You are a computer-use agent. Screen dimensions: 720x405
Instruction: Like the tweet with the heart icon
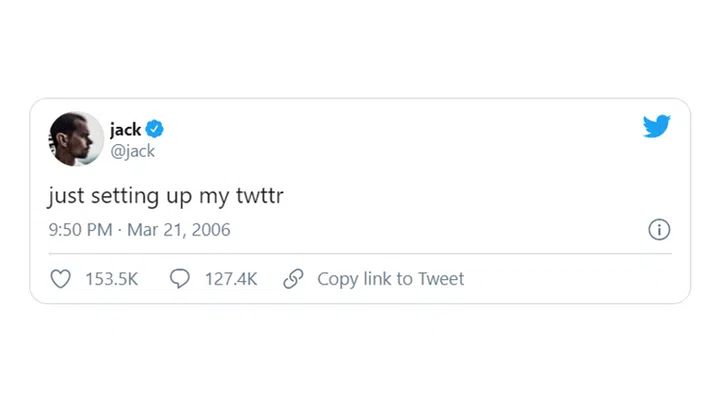click(61, 279)
